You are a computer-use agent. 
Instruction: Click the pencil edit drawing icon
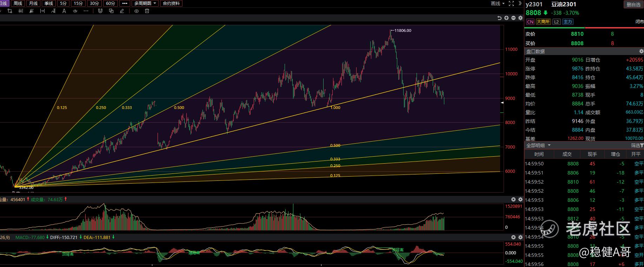pos(122,11)
